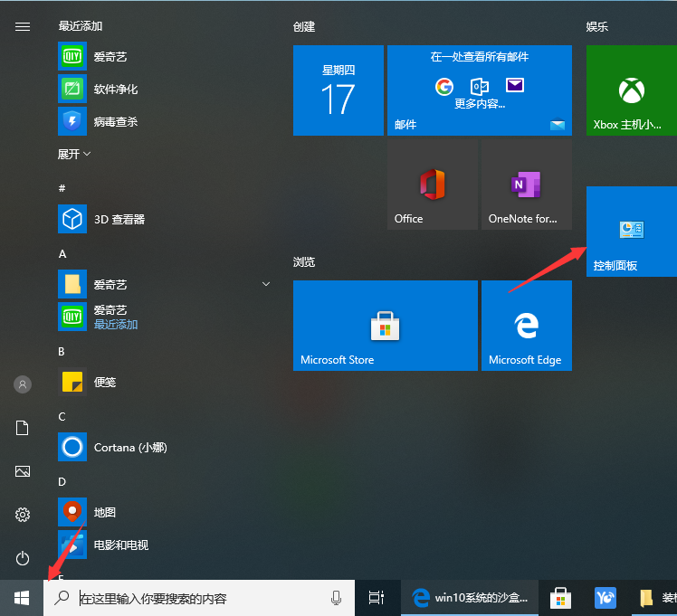Open the calendar tile showing 星期四 17

[x=338, y=90]
